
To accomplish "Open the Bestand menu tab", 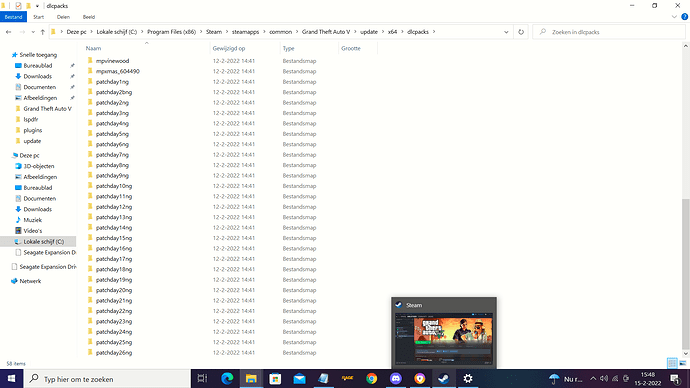I will tap(13, 17).
